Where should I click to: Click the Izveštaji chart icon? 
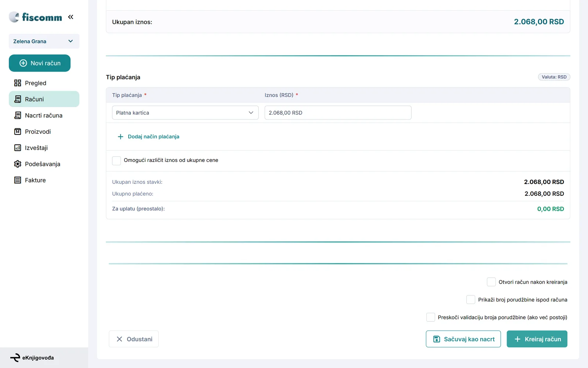(18, 148)
